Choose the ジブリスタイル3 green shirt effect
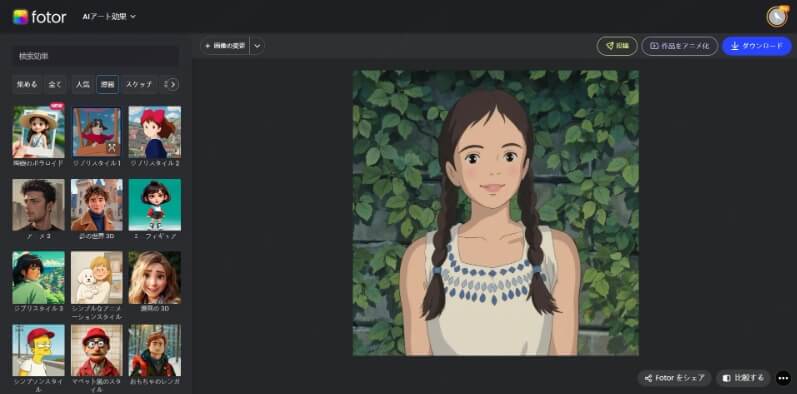Viewport: 797px width, 394px height. point(39,277)
